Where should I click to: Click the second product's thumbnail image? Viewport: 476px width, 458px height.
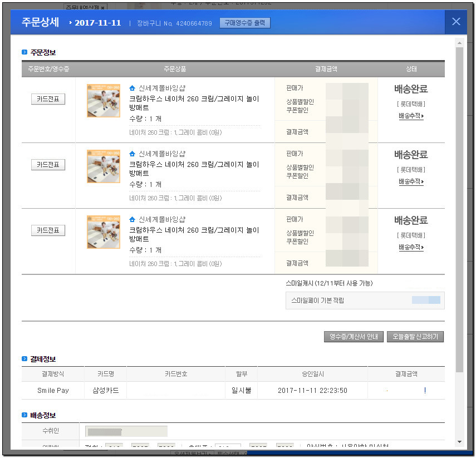104,166
